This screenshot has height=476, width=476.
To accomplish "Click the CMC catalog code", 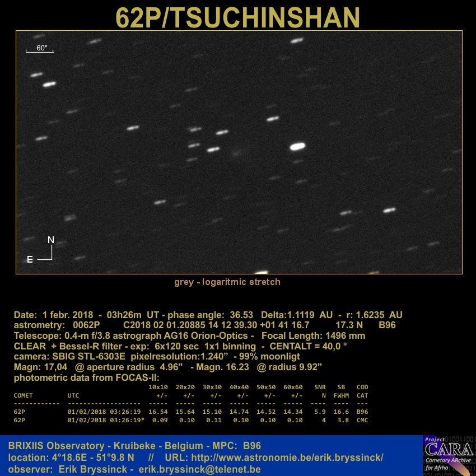I will [362, 421].
